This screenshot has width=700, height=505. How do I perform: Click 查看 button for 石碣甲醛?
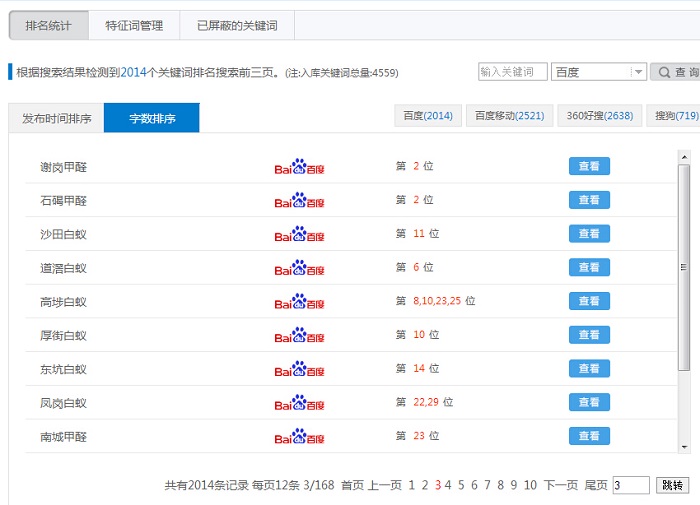pos(589,200)
